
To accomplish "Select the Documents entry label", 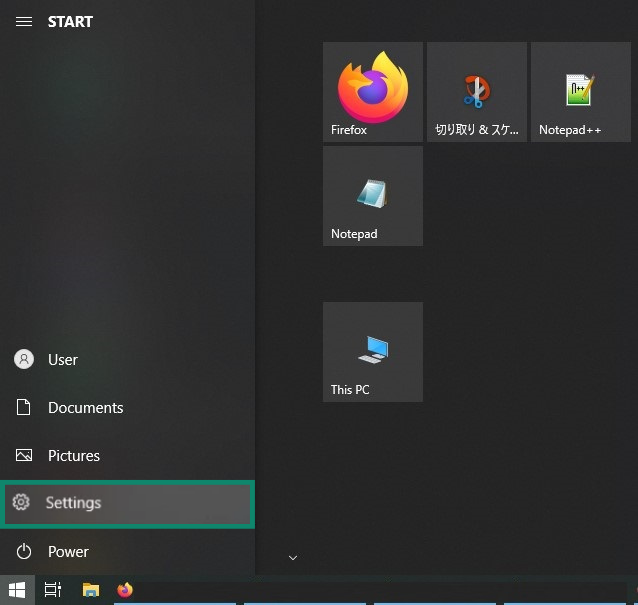I will tap(85, 407).
